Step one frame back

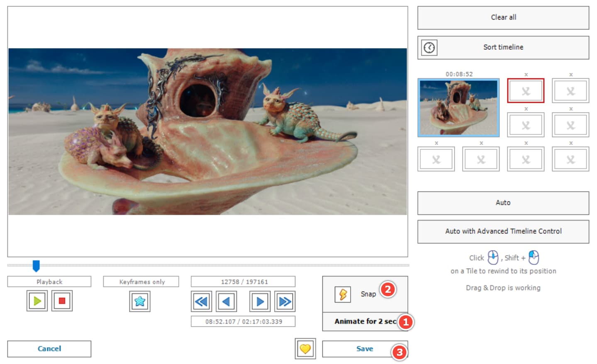click(x=226, y=301)
